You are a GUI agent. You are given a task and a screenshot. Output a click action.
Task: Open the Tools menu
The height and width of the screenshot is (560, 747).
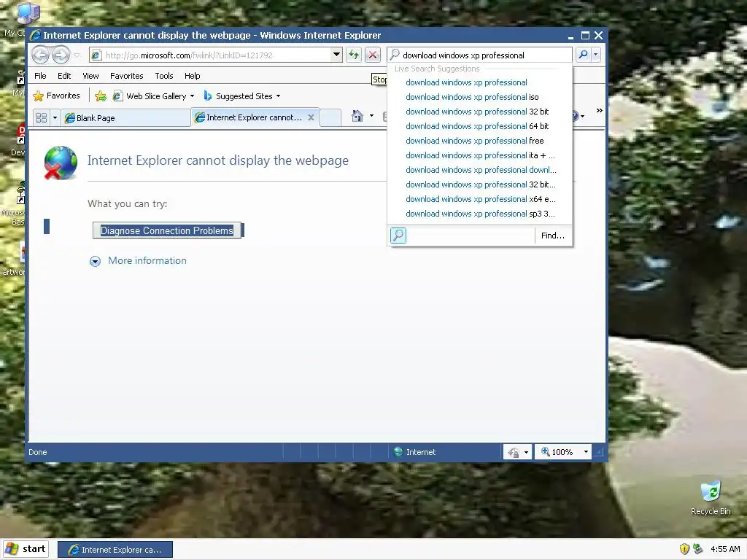pyautogui.click(x=164, y=76)
